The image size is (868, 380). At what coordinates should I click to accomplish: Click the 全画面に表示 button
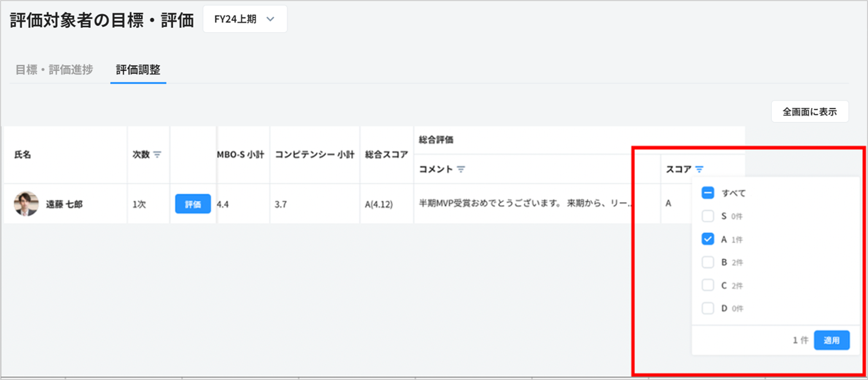pos(809,112)
